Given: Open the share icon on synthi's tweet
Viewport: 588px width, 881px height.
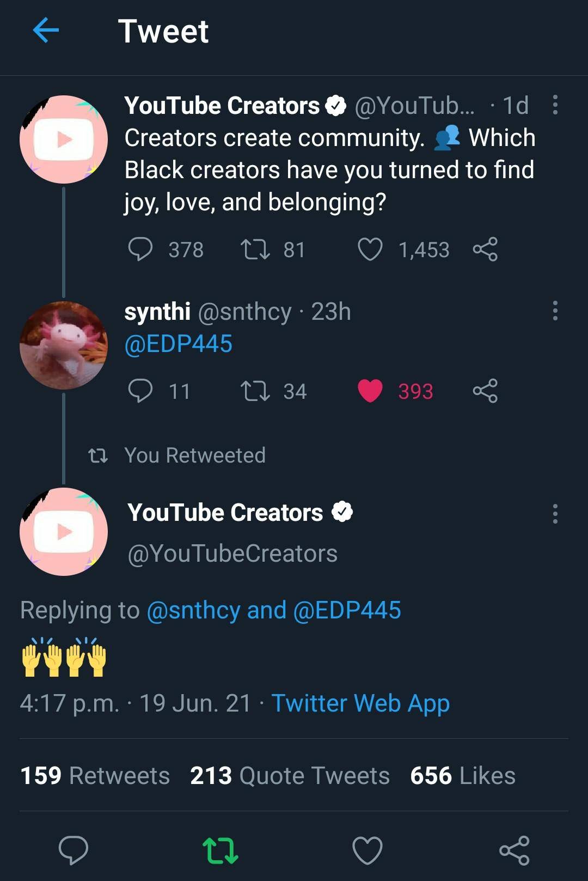Looking at the screenshot, I should click(x=485, y=391).
